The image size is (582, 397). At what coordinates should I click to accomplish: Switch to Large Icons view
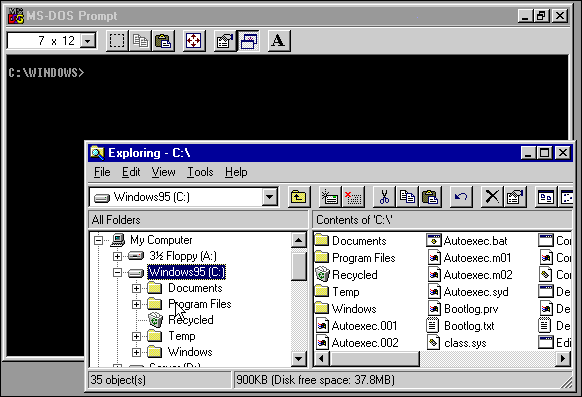(546, 197)
